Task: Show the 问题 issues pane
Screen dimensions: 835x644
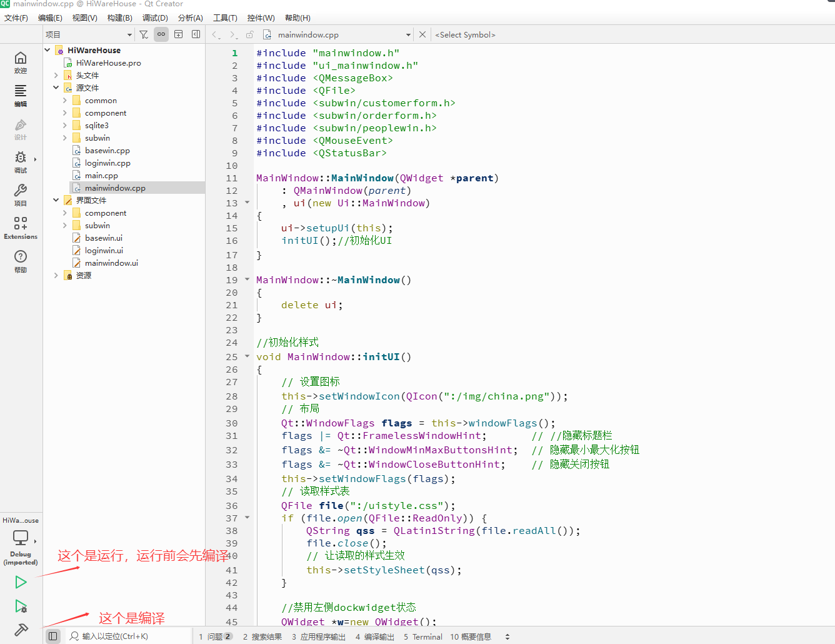Action: pyautogui.click(x=216, y=636)
